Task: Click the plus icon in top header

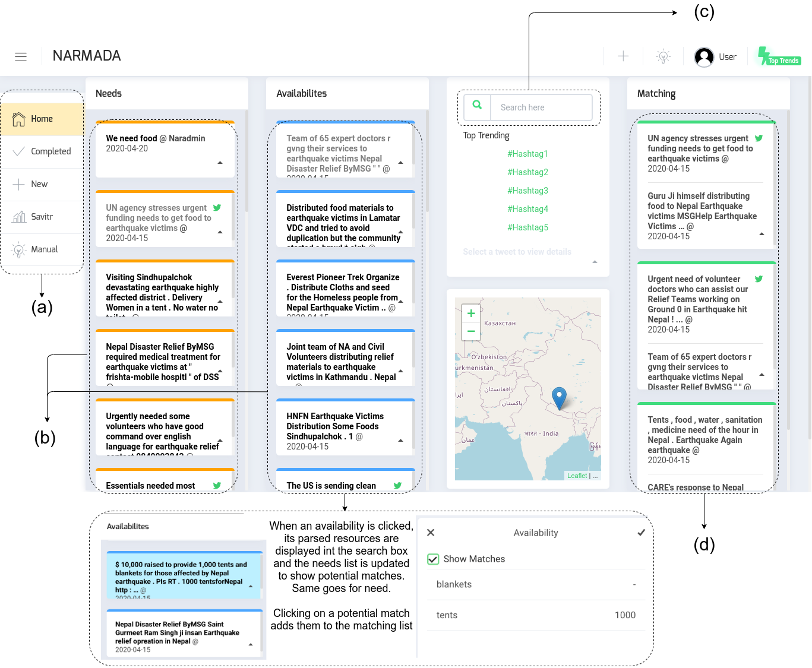Action: click(x=623, y=56)
